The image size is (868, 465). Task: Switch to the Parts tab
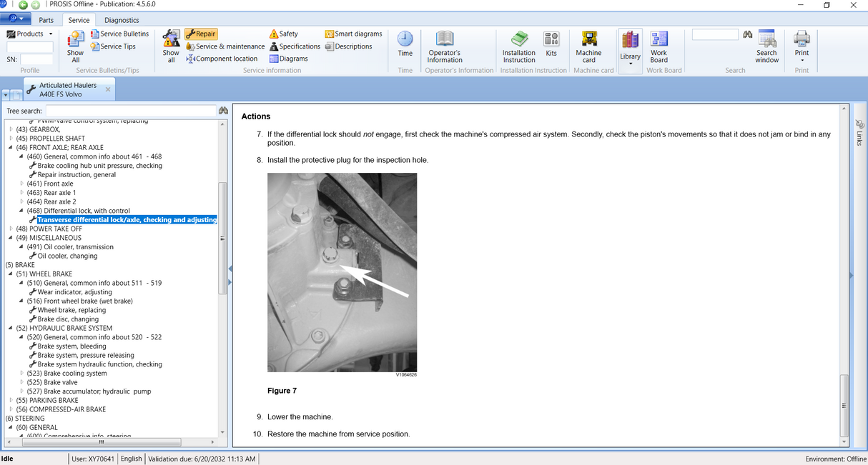tap(46, 20)
